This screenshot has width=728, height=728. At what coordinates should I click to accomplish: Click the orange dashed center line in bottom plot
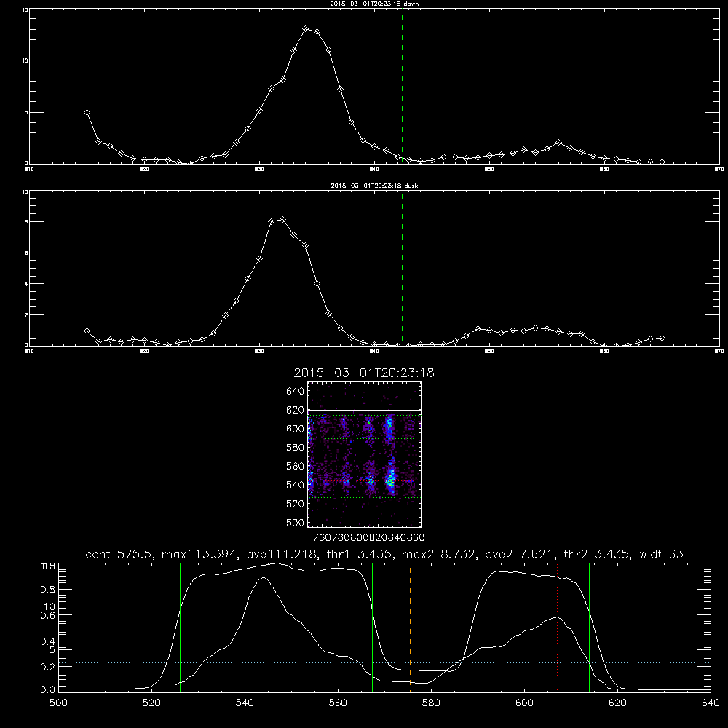pyautogui.click(x=410, y=628)
